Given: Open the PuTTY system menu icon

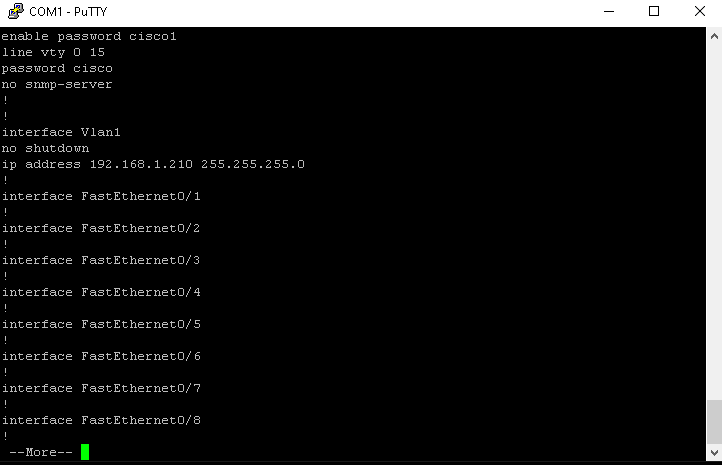Looking at the screenshot, I should [x=16, y=11].
